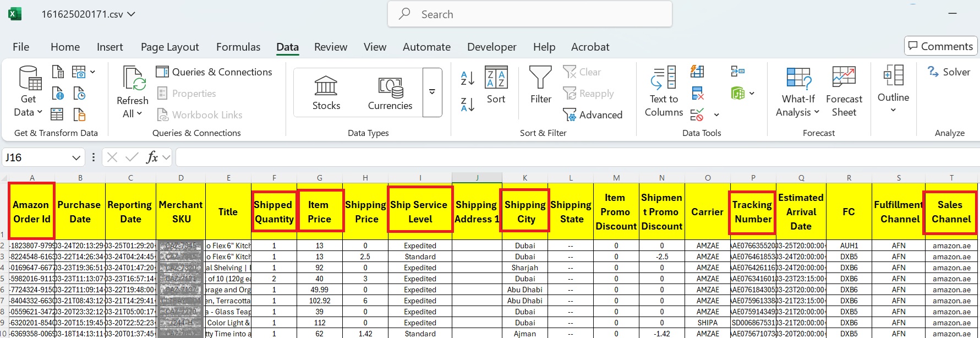Click Workbook Links button
Screen dimensions: 980x338
[200, 115]
